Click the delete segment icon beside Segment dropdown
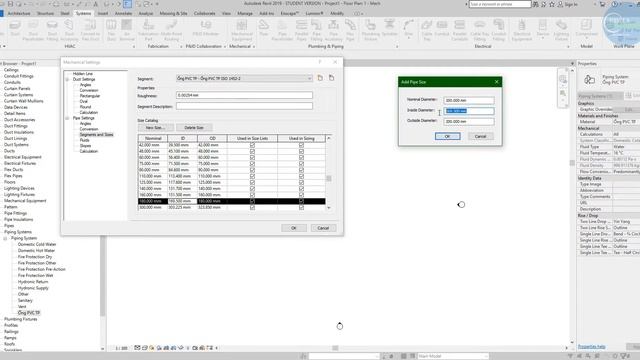 [x=331, y=78]
